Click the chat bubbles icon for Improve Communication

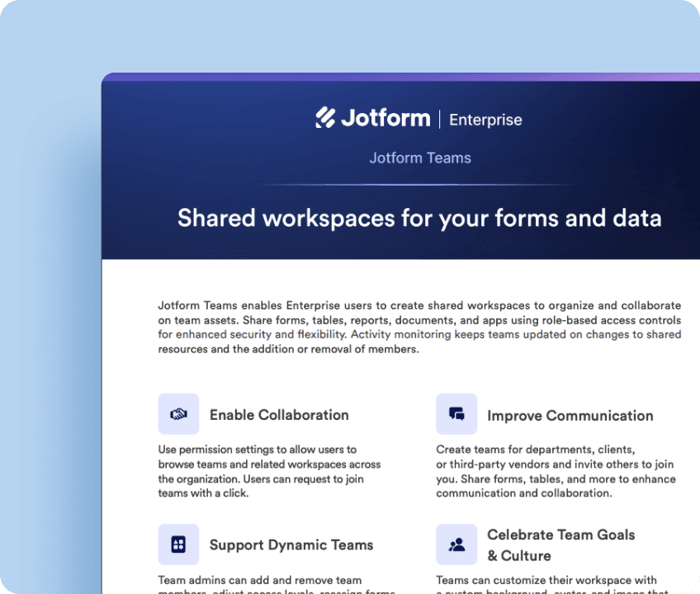(456, 414)
